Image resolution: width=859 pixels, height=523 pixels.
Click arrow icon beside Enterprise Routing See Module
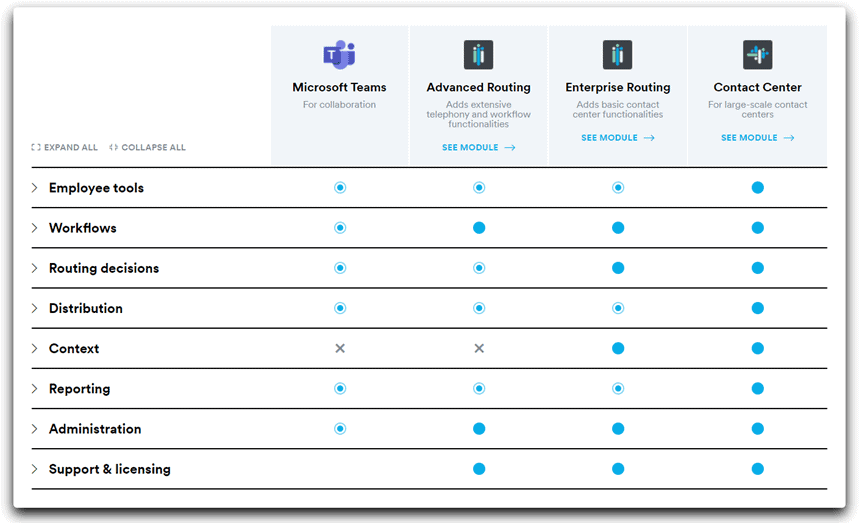pos(649,138)
